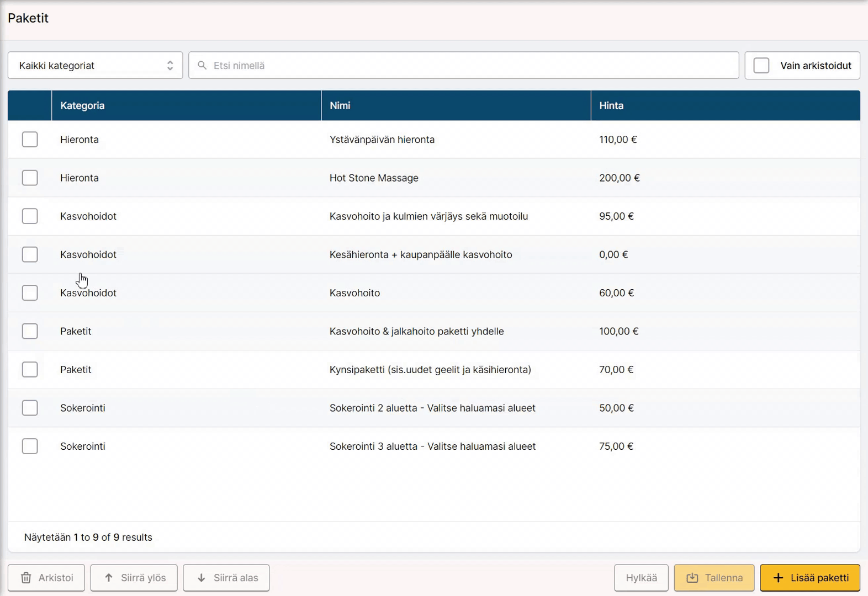Click the Siirrä alas button

(x=226, y=578)
